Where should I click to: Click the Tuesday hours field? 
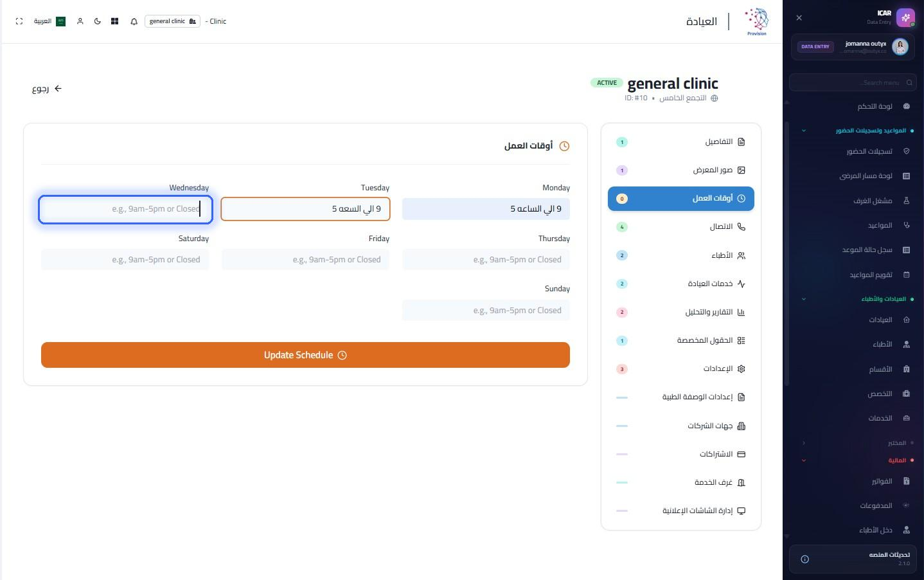305,209
